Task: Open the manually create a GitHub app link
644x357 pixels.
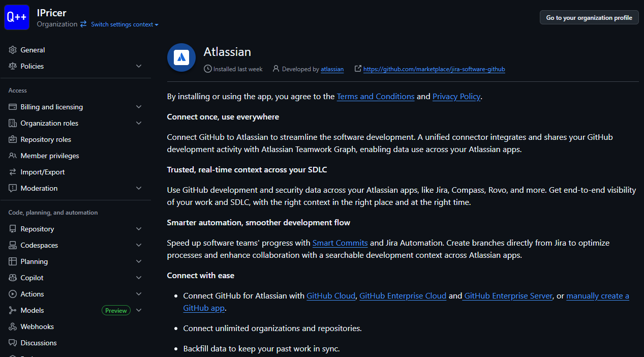Action: tap(598, 296)
